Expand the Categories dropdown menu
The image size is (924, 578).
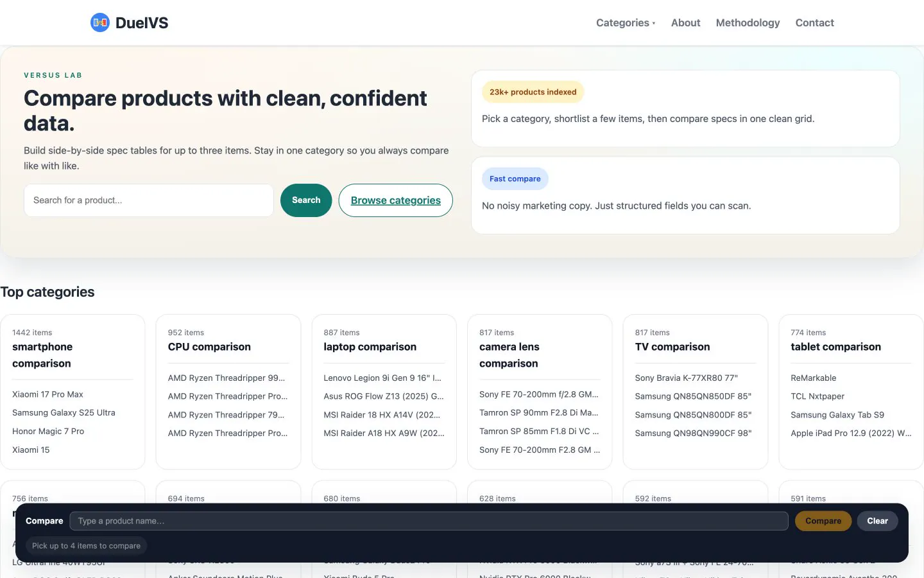pos(626,22)
